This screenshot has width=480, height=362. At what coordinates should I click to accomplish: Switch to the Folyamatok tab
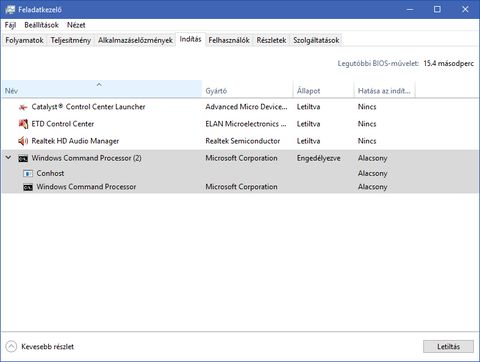(24, 40)
